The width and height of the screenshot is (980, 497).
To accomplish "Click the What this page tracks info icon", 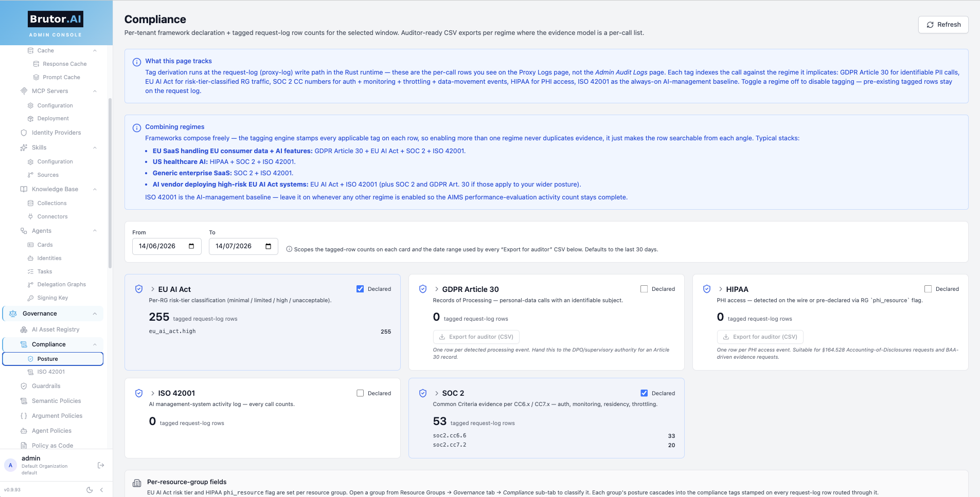I will pos(137,62).
